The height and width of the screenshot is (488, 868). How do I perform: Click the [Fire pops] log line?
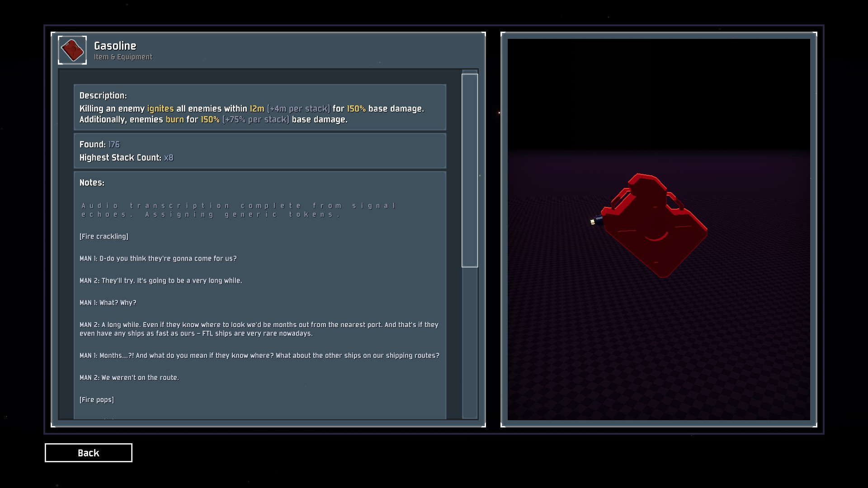[x=96, y=400]
